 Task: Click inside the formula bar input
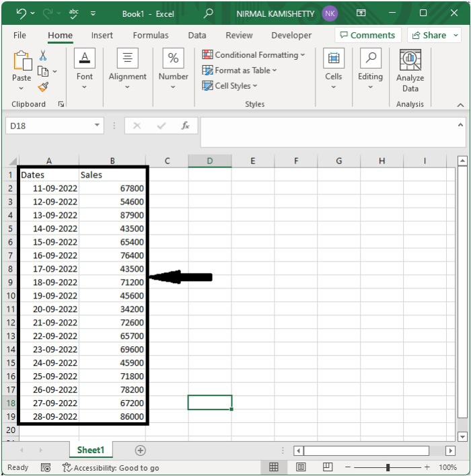tap(328, 132)
